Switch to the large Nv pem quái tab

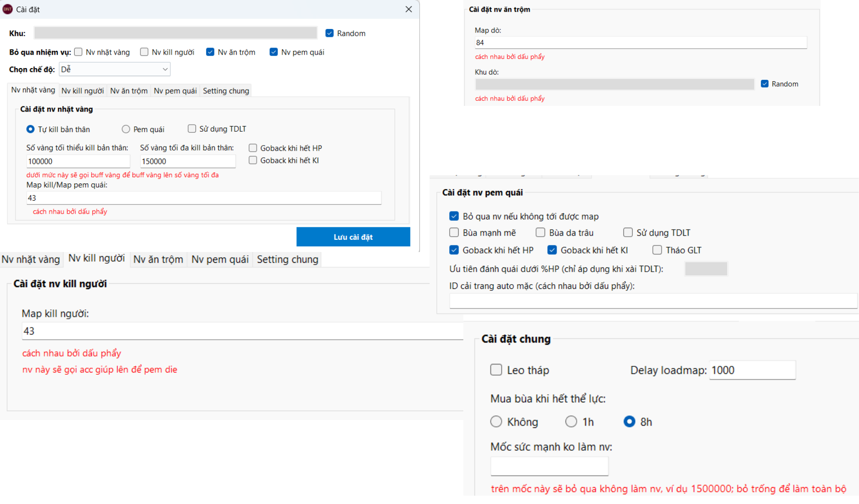pyautogui.click(x=220, y=259)
